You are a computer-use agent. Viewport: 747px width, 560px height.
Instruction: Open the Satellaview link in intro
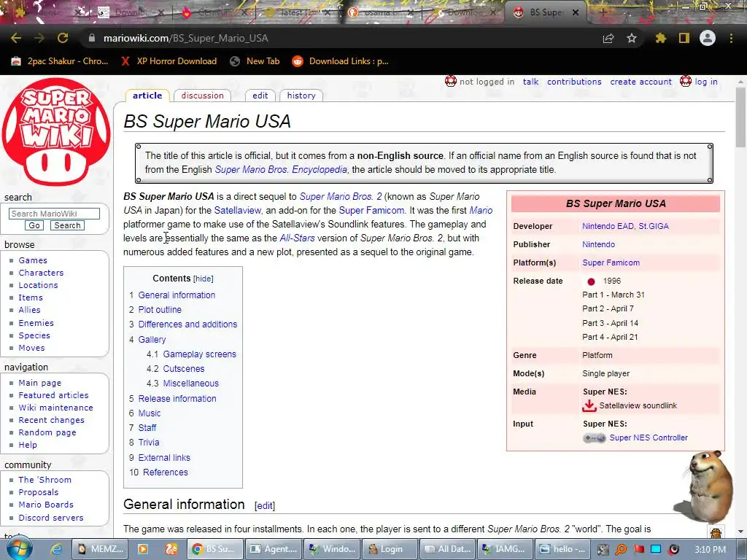click(238, 211)
